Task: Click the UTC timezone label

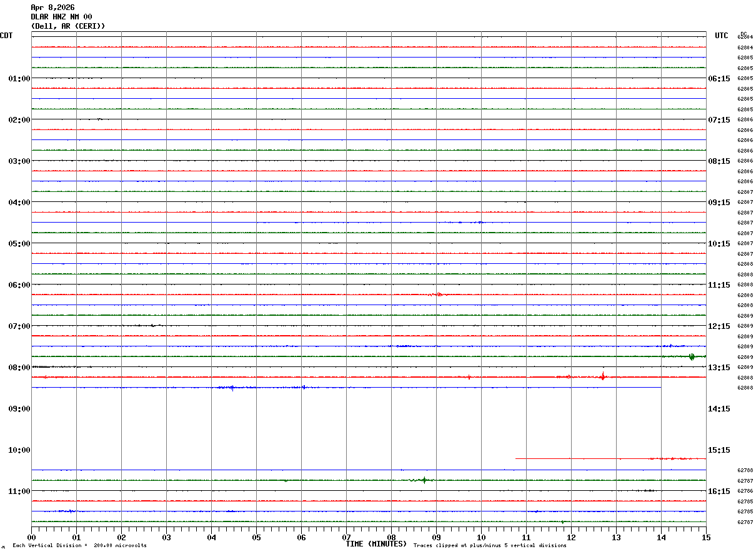Action: click(x=722, y=36)
